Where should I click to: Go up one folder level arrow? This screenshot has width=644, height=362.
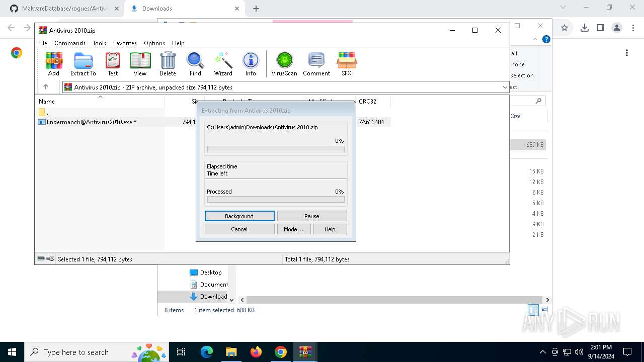(46, 87)
